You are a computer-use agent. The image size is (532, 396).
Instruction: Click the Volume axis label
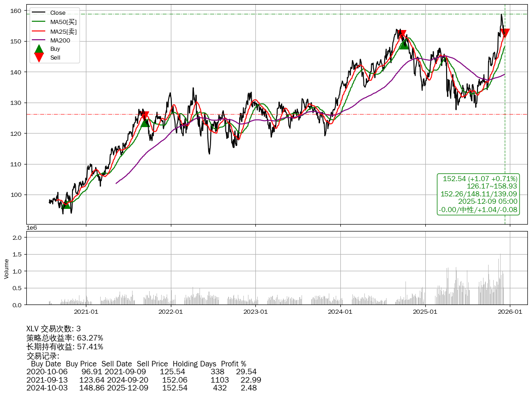[6, 268]
